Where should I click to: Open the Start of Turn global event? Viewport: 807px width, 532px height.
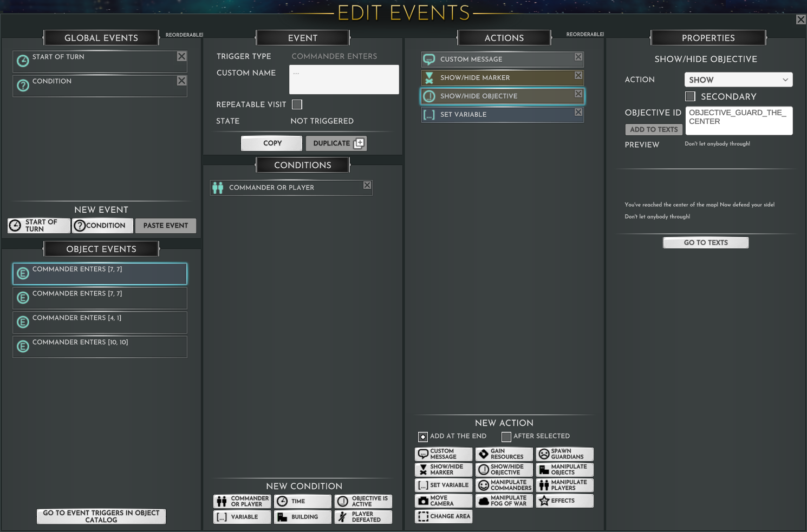100,62
